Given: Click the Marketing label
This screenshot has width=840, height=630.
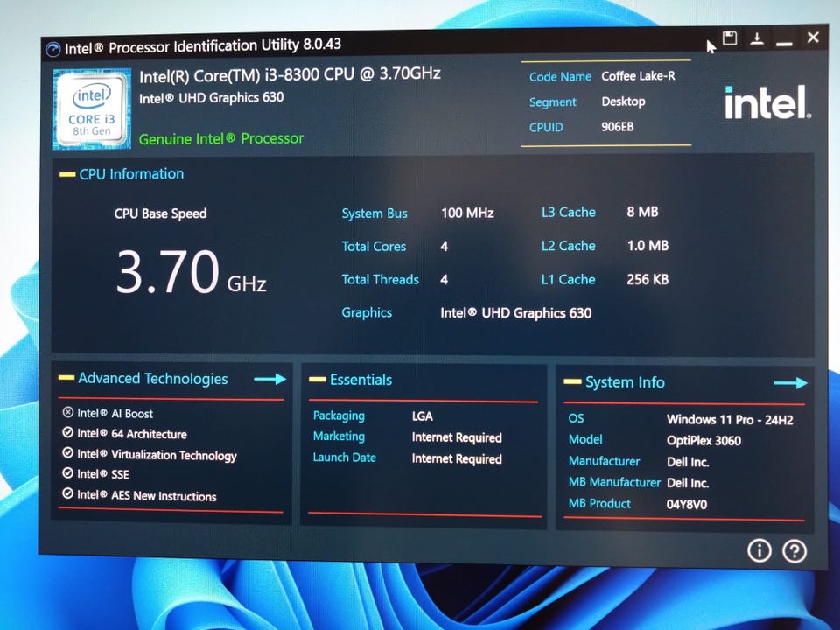Looking at the screenshot, I should 339,437.
